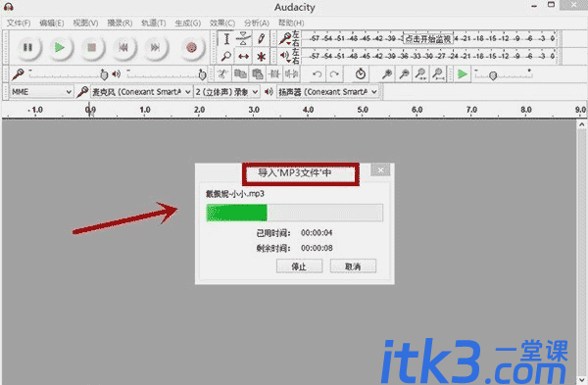This screenshot has width=588, height=385.
Task: Click the playback speed slider knob
Action: pos(493,75)
